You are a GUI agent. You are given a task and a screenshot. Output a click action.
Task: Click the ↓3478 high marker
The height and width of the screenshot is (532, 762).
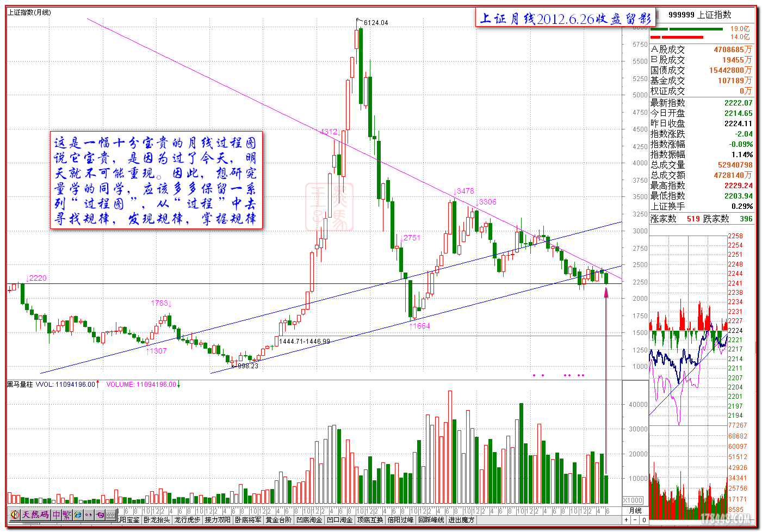(x=463, y=191)
